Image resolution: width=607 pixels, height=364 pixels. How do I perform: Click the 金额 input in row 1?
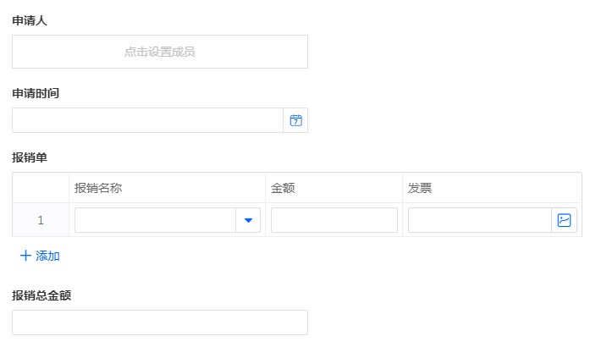[x=334, y=220]
